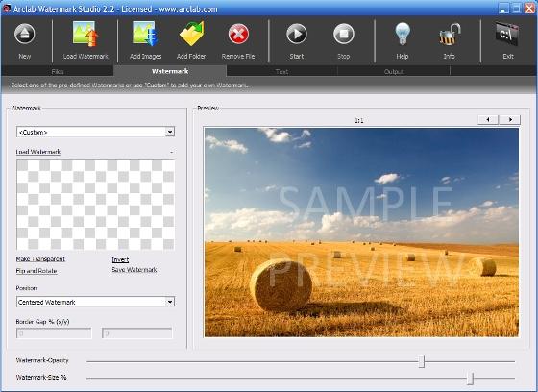Click the Load Watermark toolbar icon
The image size is (538, 392).
point(86,34)
